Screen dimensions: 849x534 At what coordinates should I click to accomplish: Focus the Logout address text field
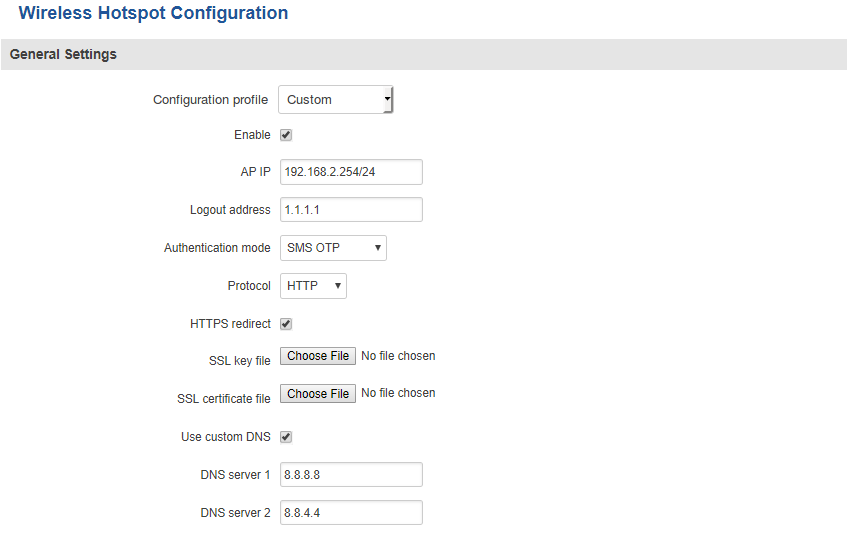point(351,210)
